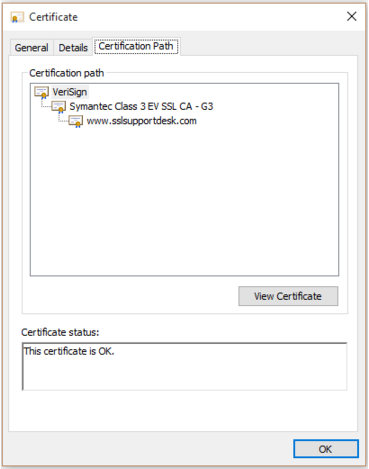Click the 'Certification path' group label
369x469 pixels.
point(67,73)
